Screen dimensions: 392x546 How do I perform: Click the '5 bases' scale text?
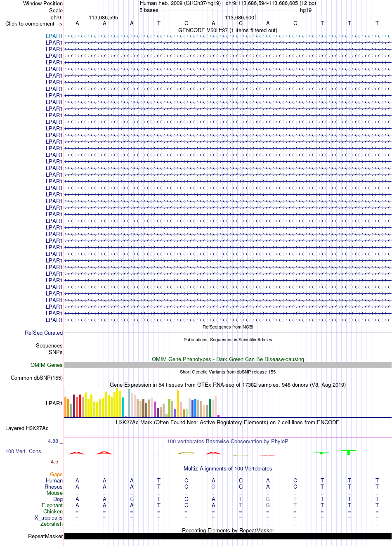(149, 10)
